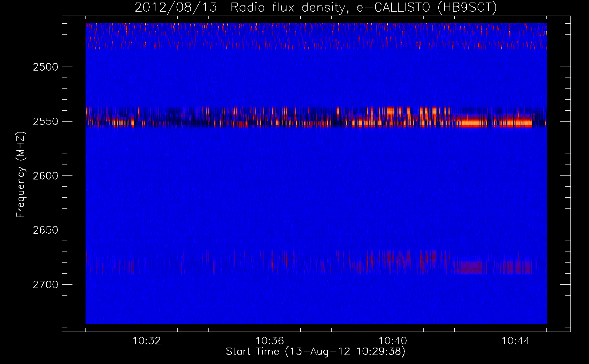Click the plot title '2012/08/13 Radio flux density'
Image resolution: width=589 pixels, height=364 pixels.
pyautogui.click(x=316, y=7)
